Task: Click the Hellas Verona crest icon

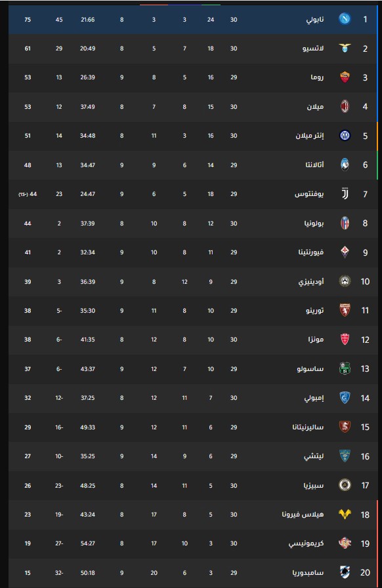Action: point(345,514)
